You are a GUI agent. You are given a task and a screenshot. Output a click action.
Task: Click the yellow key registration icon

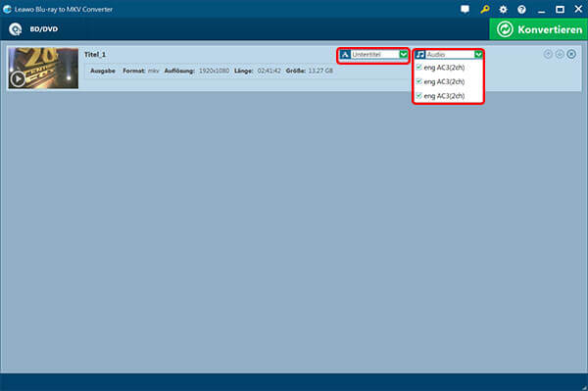484,10
